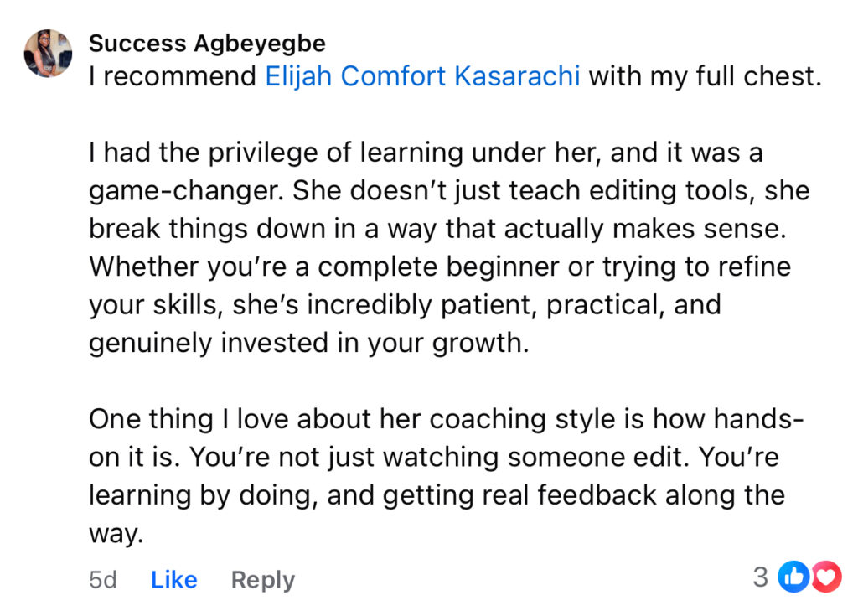This screenshot has width=858, height=616.
Task: Click the final word 'way.'
Action: pos(116,533)
